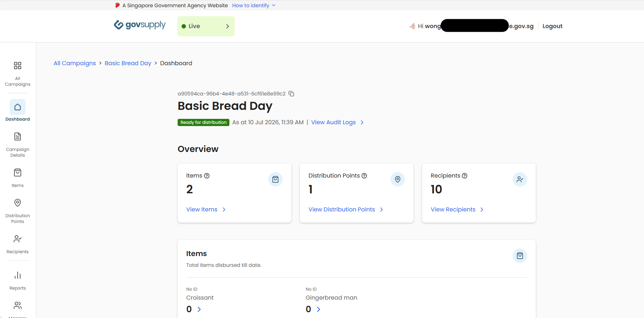Click the Ready for distribution status badge

[x=204, y=122]
